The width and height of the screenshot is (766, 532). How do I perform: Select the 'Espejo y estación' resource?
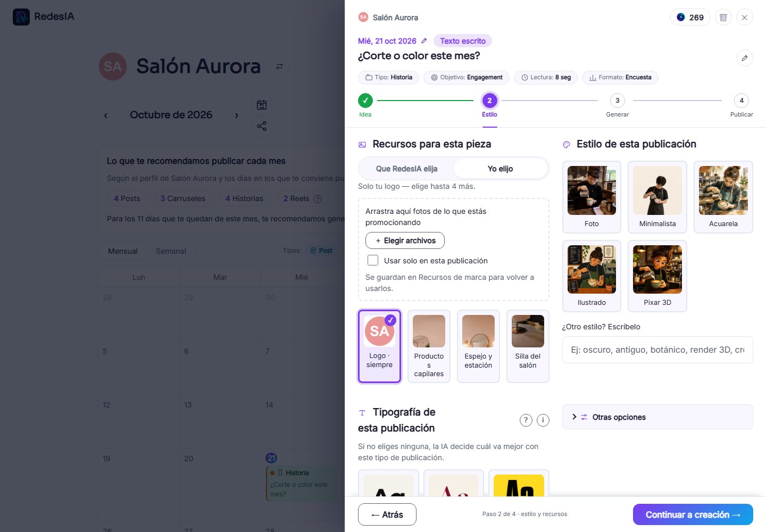point(478,346)
